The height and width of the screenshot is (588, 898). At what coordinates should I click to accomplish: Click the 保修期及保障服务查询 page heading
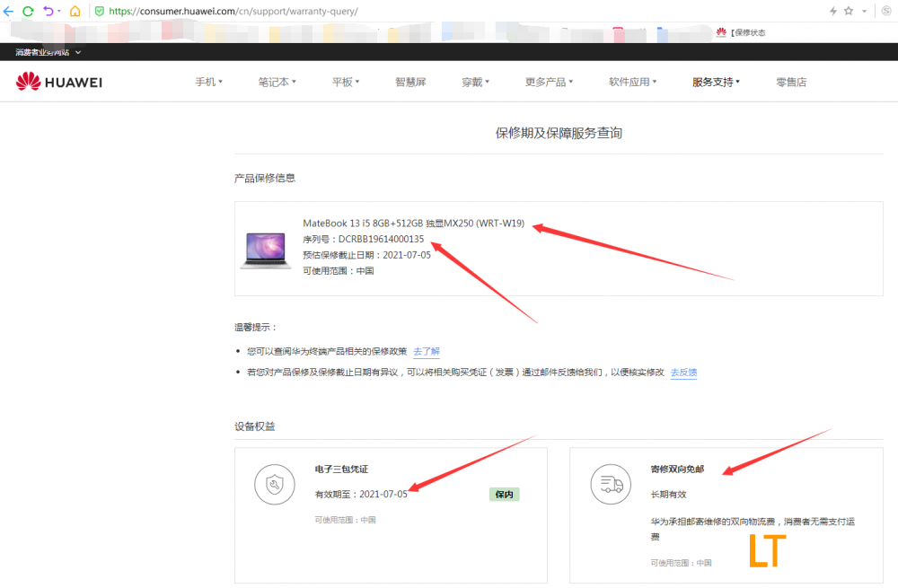[559, 133]
